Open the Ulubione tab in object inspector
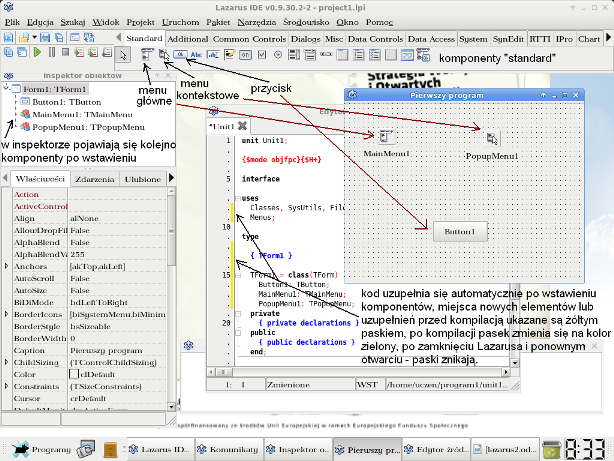The height and width of the screenshot is (461, 614). [143, 179]
